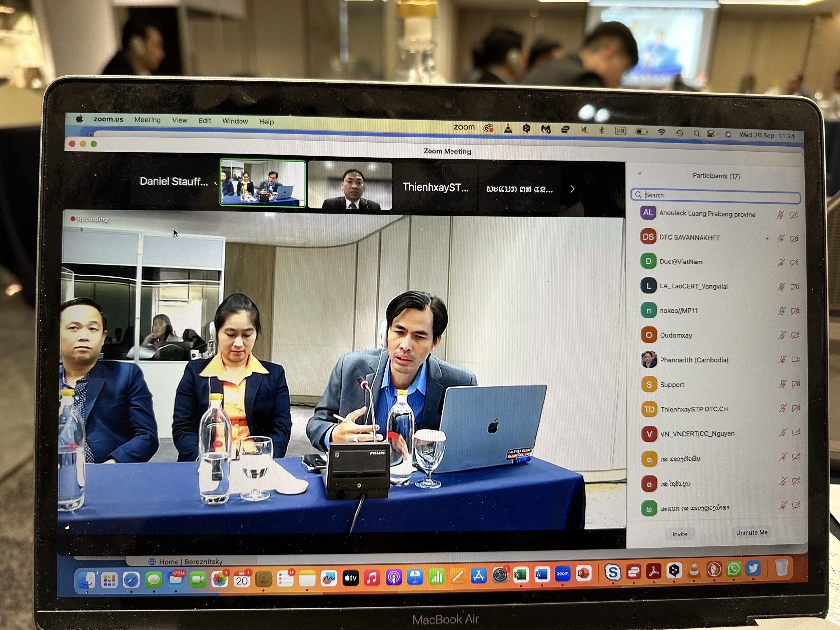Click the Wi-Fi icon in menu bar

pos(661,132)
